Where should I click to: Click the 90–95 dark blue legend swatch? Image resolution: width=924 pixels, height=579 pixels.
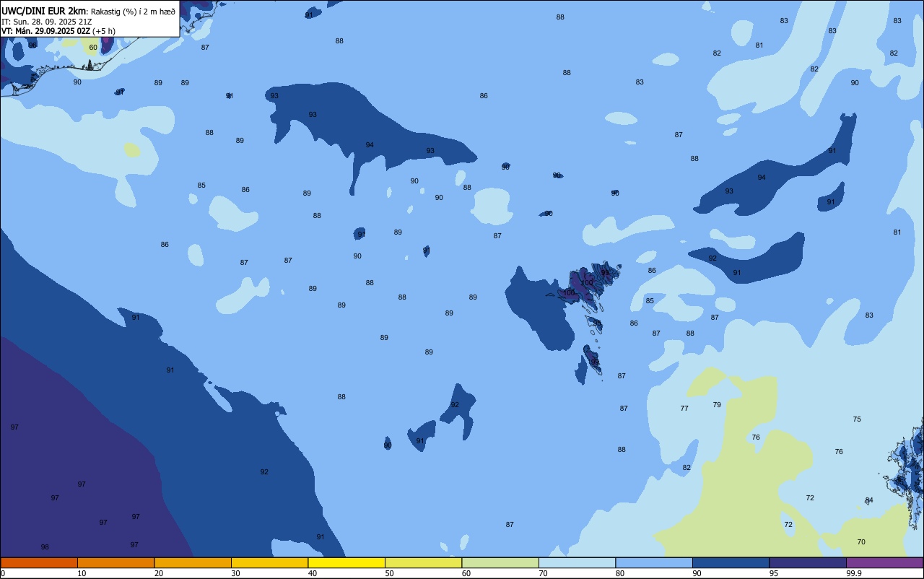click(731, 562)
